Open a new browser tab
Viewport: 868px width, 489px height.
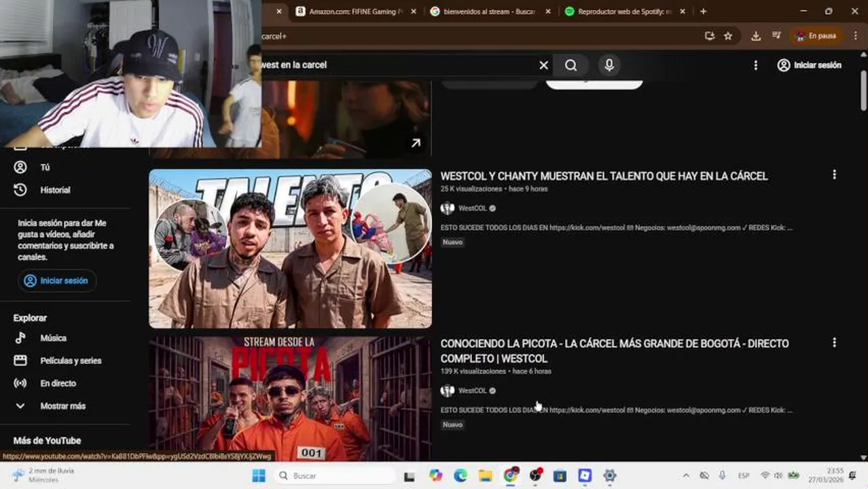703,12
